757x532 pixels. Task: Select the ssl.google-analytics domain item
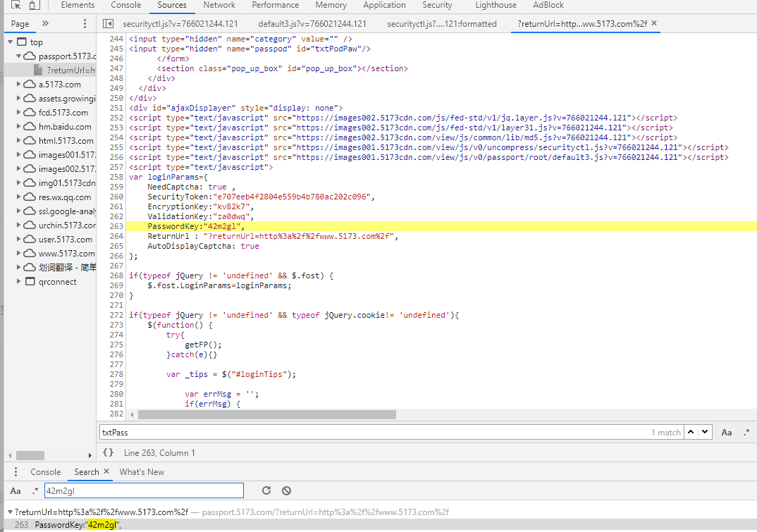pos(67,211)
